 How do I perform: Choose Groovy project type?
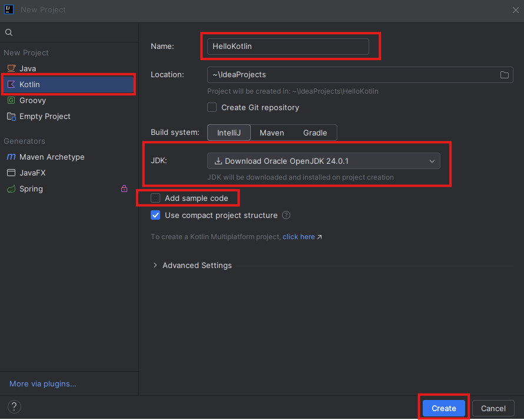pos(69,100)
